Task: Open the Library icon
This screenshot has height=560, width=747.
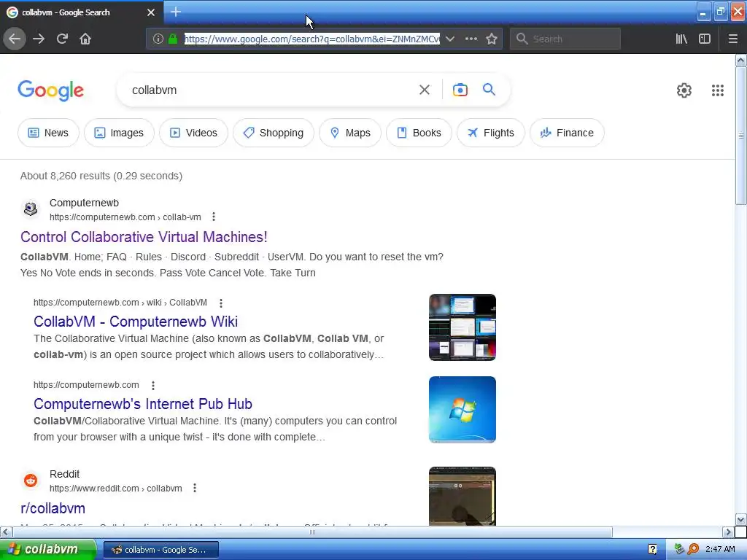Action: click(681, 39)
